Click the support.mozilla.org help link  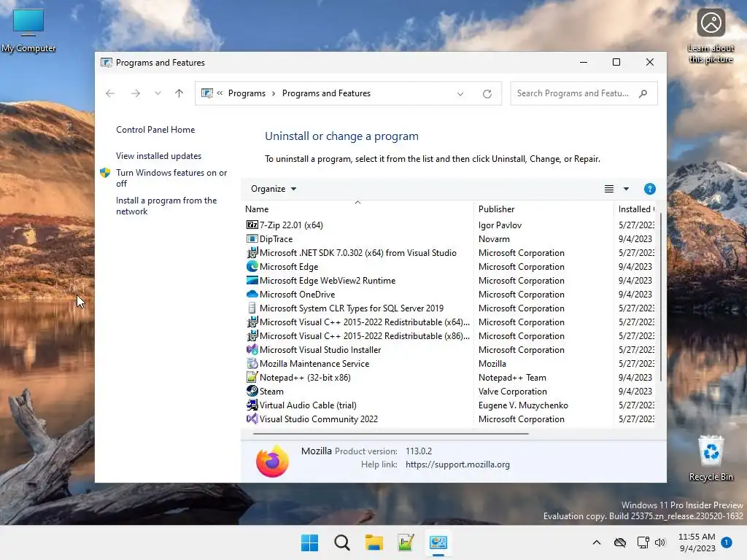(x=458, y=464)
